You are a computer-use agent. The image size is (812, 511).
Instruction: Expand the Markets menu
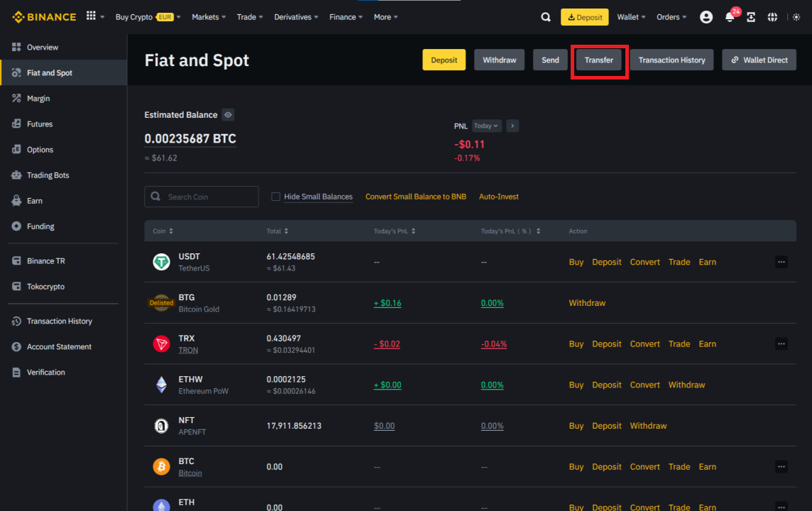click(209, 17)
